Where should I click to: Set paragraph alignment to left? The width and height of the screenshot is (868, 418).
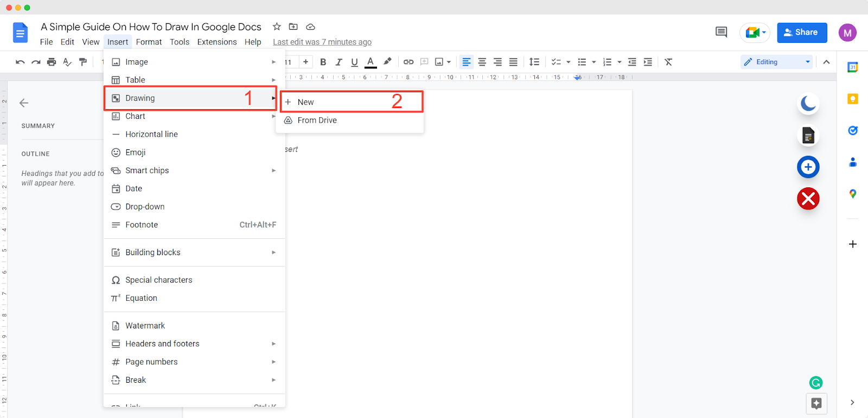(467, 62)
